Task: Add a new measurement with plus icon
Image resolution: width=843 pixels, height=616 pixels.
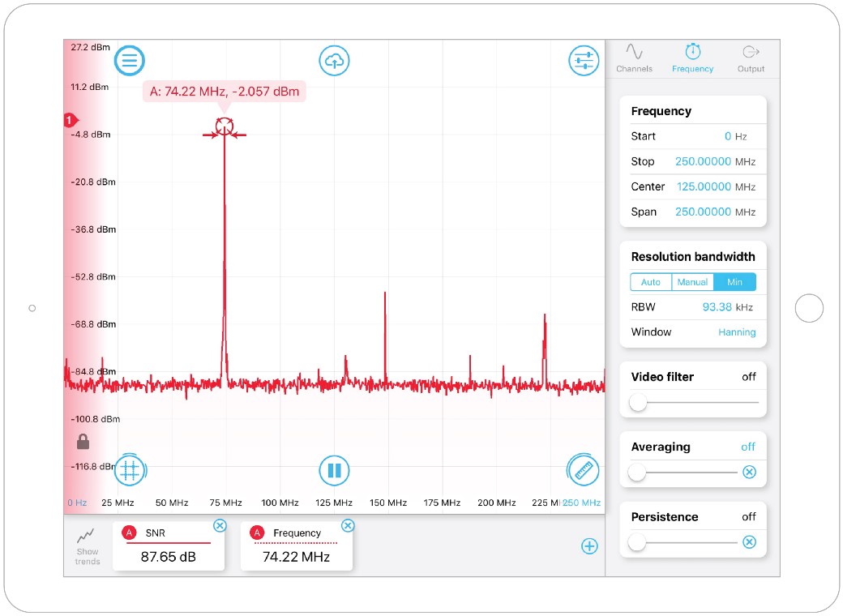Action: 589,546
